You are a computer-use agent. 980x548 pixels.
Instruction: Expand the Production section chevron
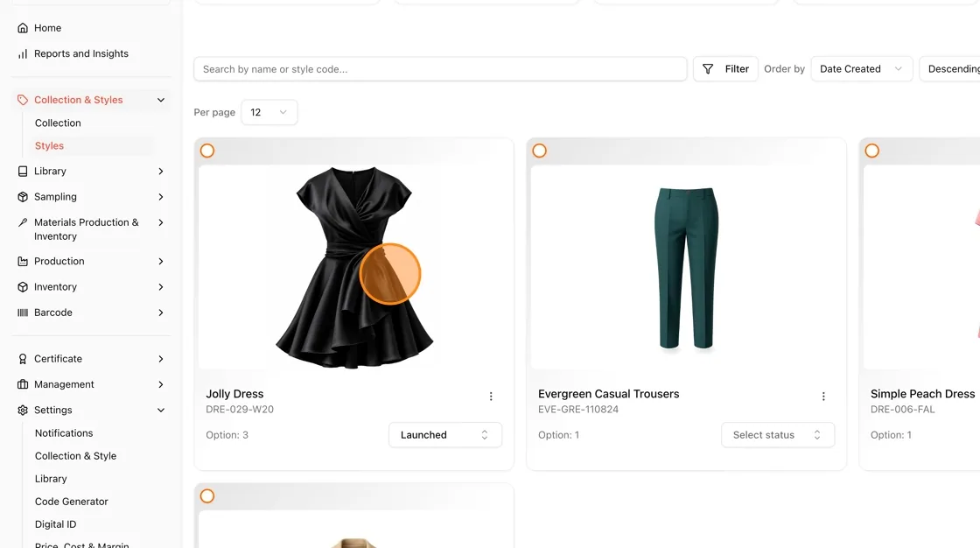pyautogui.click(x=161, y=262)
